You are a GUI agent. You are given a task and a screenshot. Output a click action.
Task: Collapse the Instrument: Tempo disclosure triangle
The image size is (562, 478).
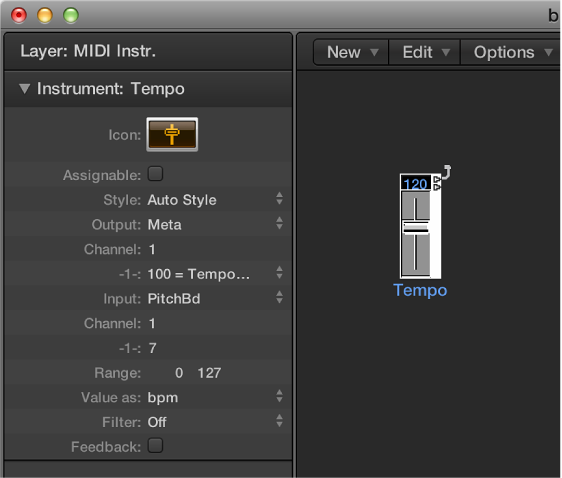tap(24, 89)
